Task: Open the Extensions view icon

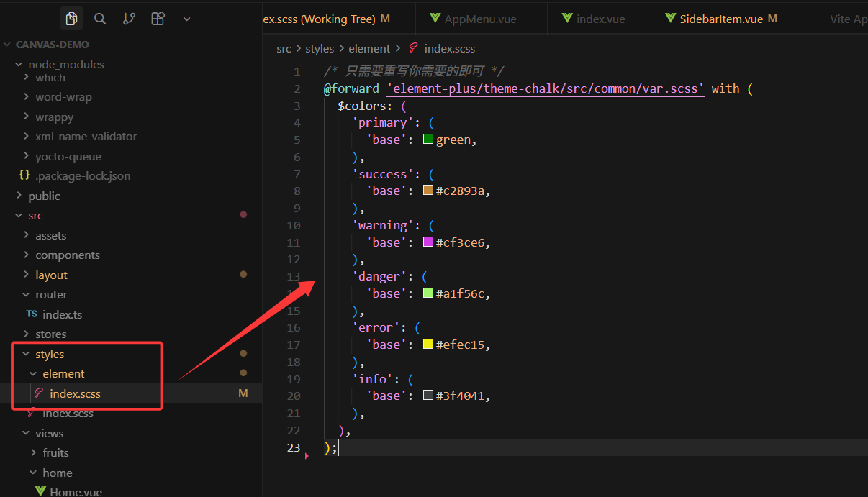Action: coord(158,19)
